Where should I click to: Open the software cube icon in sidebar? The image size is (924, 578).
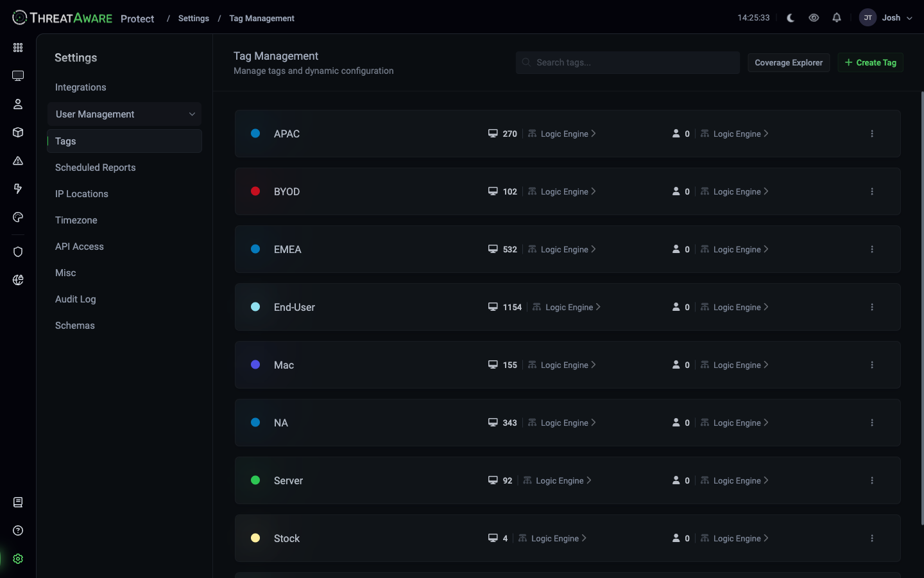(18, 132)
